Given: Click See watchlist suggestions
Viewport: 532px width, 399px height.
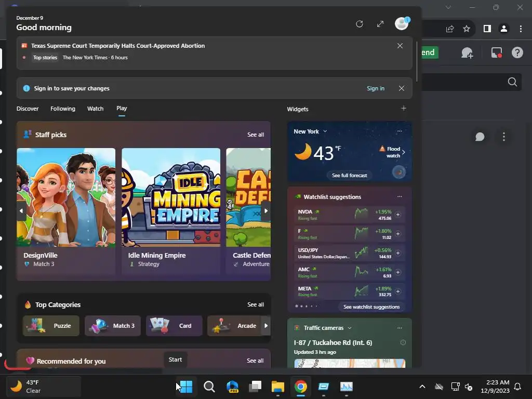Looking at the screenshot, I should [371, 307].
